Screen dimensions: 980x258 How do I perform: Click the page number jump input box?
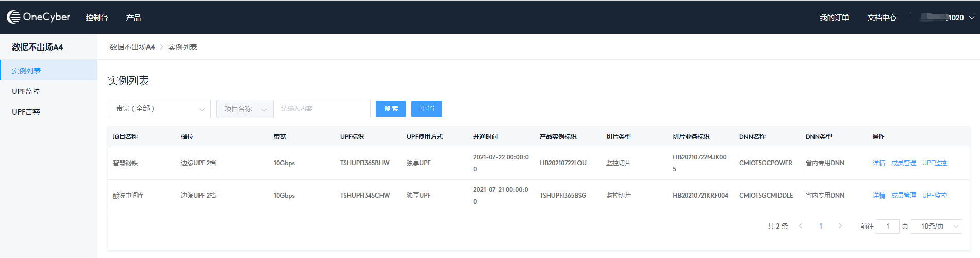point(887,227)
